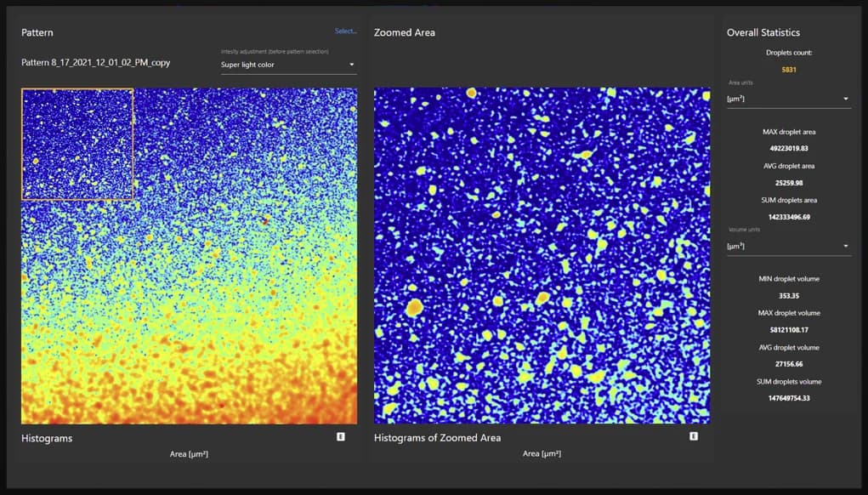The width and height of the screenshot is (868, 495).
Task: Click AVG droplet area value 25259.98
Action: tap(789, 183)
